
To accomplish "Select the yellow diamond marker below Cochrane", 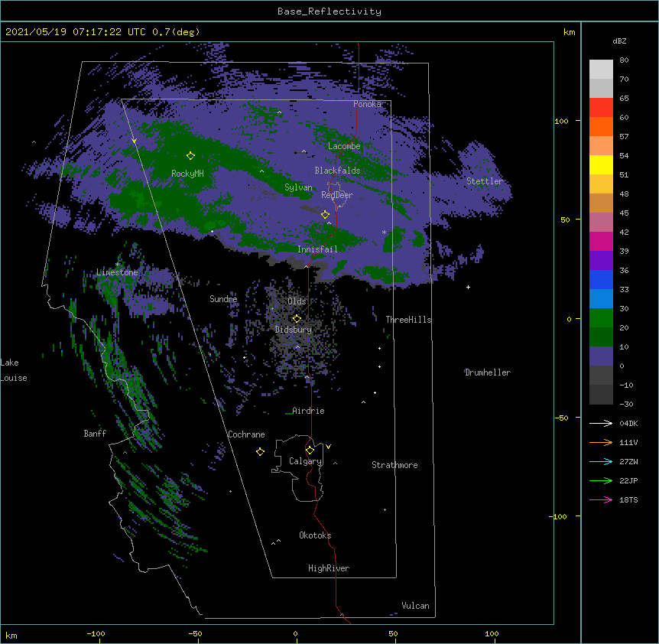I will [x=260, y=451].
